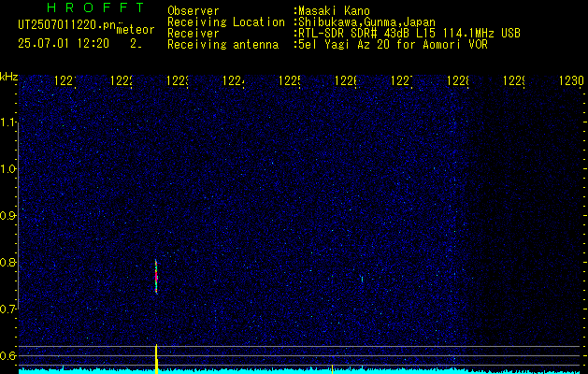Image resolution: width=588 pixels, height=374 pixels.
Task: Click the 'Receiving antenna' label
Action: [222, 45]
